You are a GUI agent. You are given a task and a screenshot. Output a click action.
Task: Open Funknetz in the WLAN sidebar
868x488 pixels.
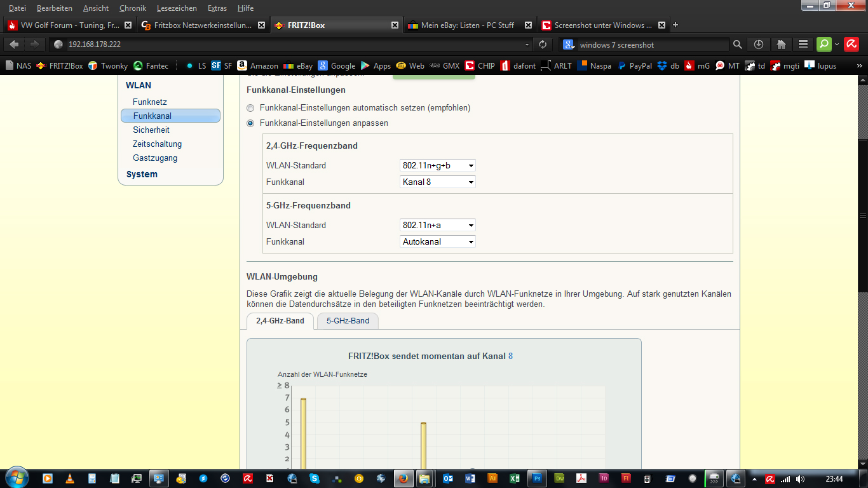[x=150, y=102]
